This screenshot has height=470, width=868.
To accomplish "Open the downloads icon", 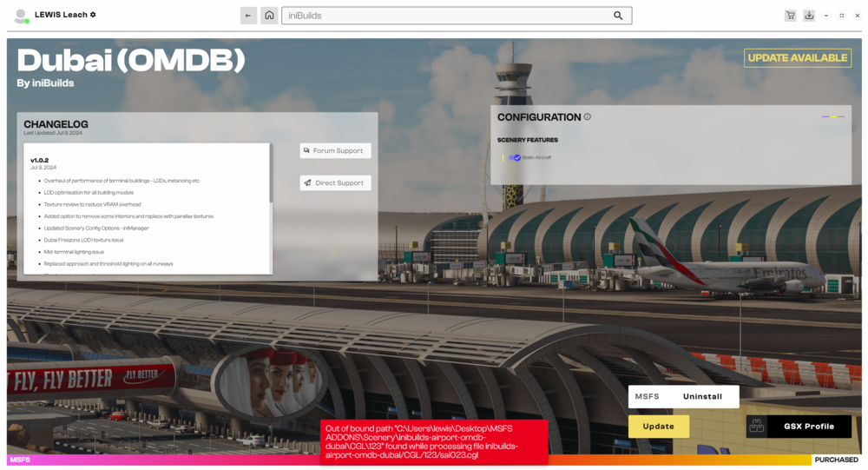I will 809,16.
